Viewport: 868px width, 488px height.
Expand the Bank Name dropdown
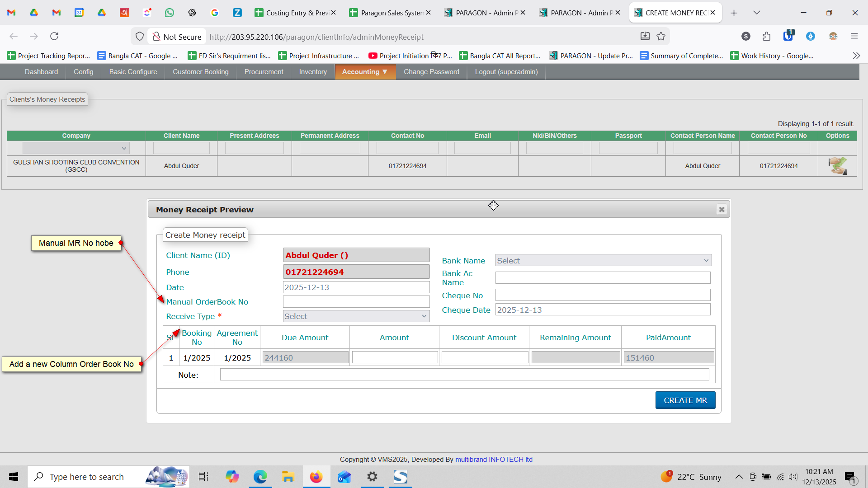[x=603, y=260]
